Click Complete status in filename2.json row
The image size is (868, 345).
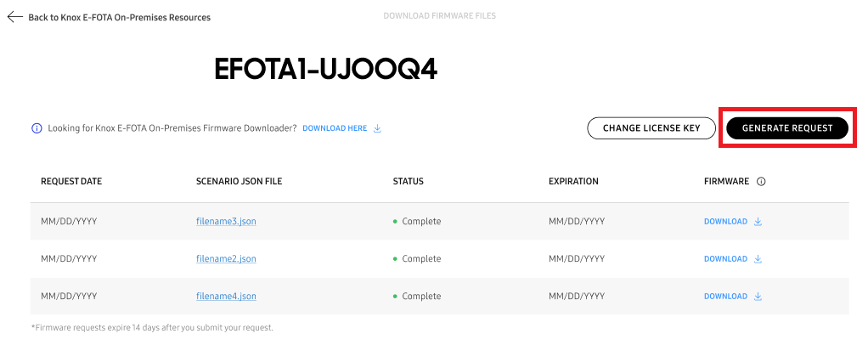click(417, 258)
